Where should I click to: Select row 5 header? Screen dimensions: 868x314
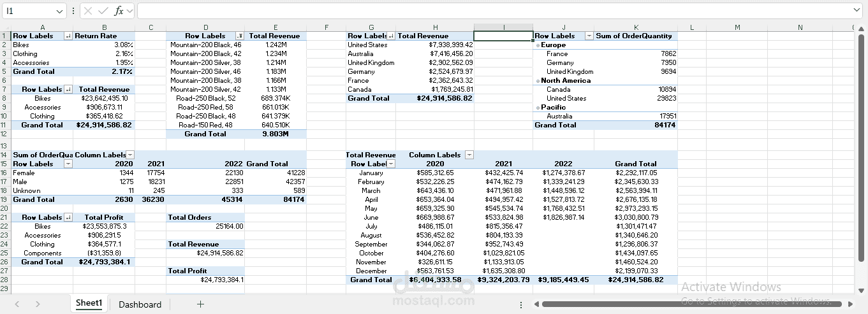click(x=5, y=72)
